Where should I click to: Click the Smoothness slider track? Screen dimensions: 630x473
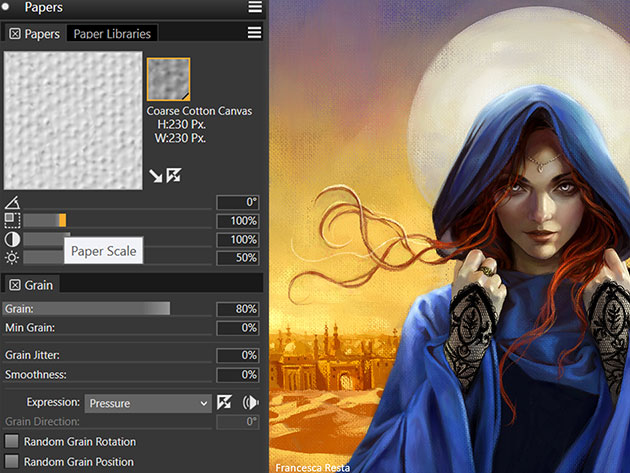coord(107,375)
